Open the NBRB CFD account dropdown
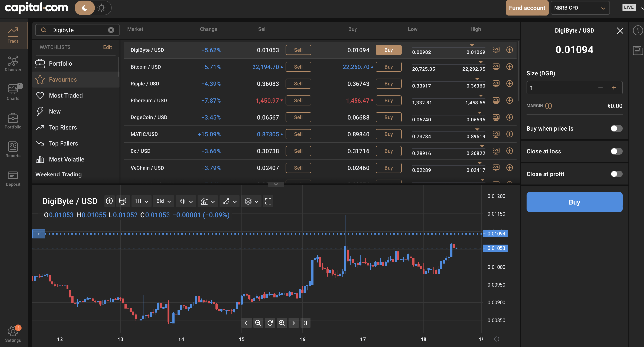The image size is (644, 347). (580, 8)
